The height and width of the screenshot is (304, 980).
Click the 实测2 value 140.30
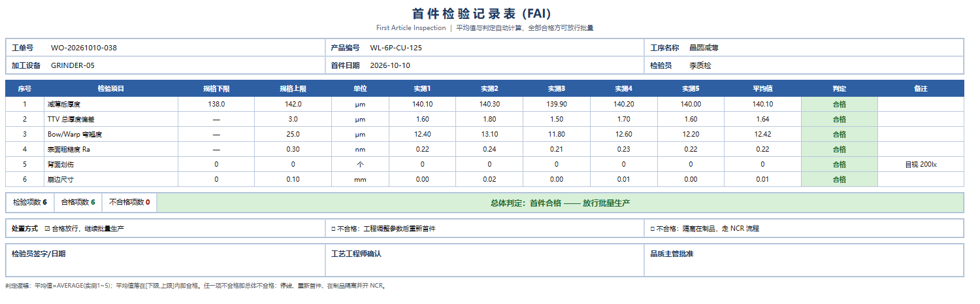(489, 104)
